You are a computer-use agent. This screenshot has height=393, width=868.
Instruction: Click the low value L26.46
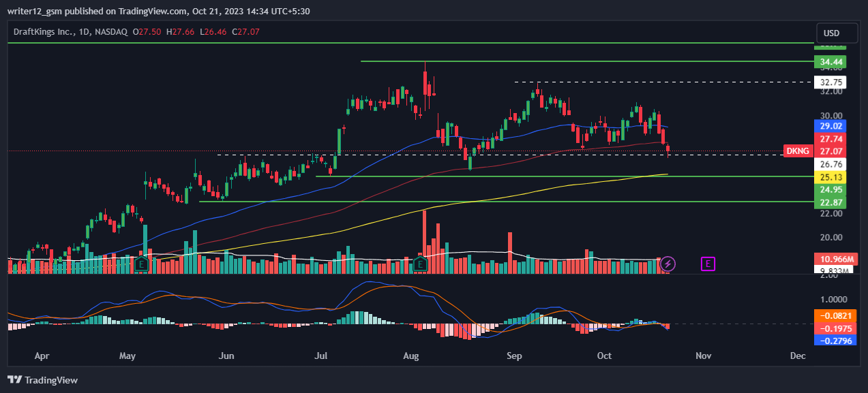213,32
